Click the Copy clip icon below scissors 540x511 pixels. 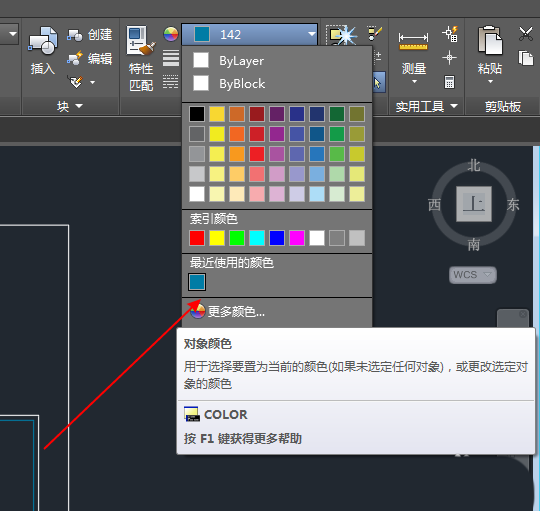tap(526, 58)
